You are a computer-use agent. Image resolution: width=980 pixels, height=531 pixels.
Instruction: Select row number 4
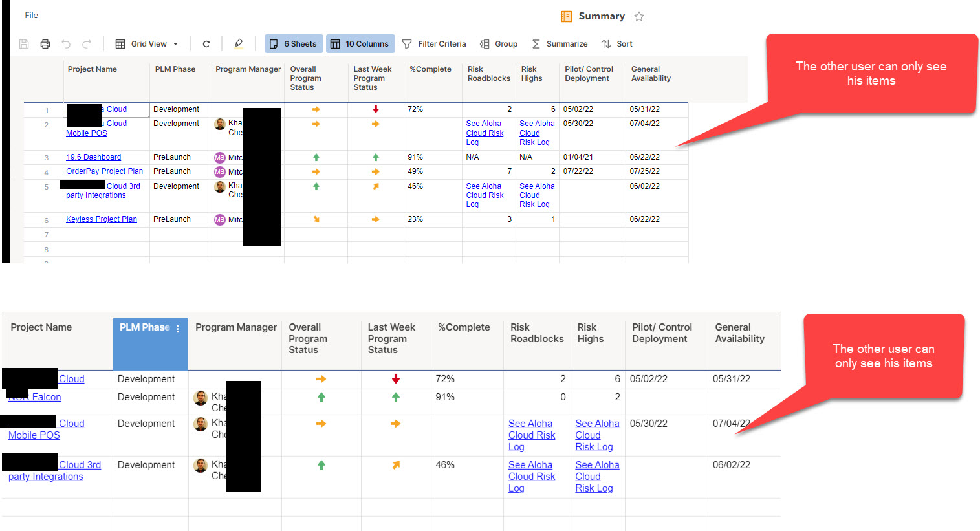point(46,171)
